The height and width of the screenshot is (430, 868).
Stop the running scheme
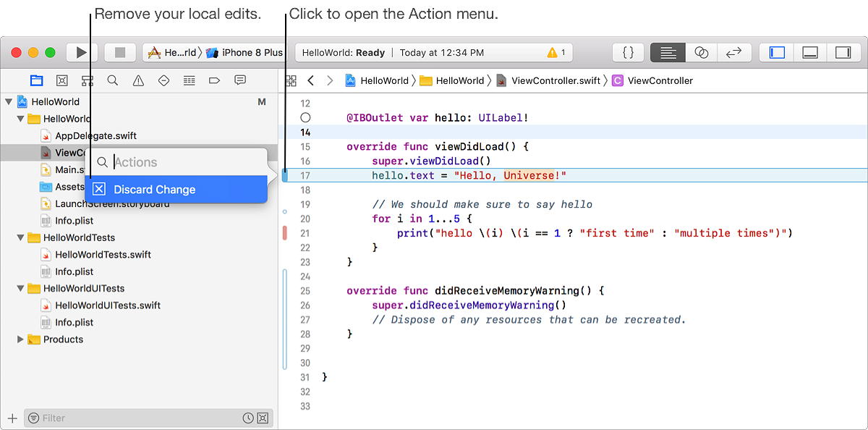[120, 53]
